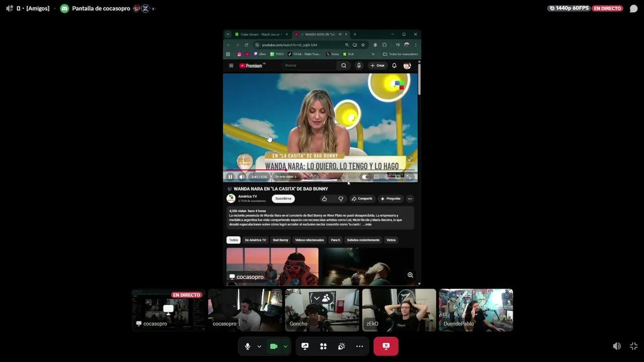
Task: Click the YouTube Premium logo
Action: point(252,65)
